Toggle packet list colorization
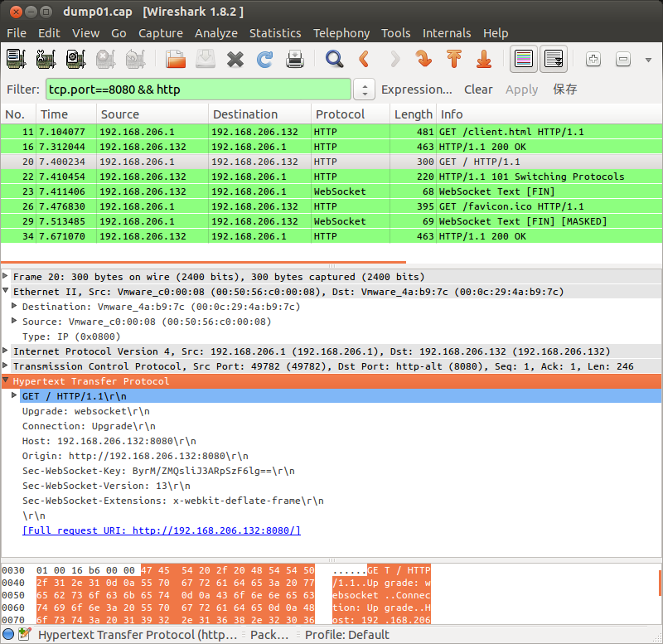The width and height of the screenshot is (663, 644). pos(524,59)
